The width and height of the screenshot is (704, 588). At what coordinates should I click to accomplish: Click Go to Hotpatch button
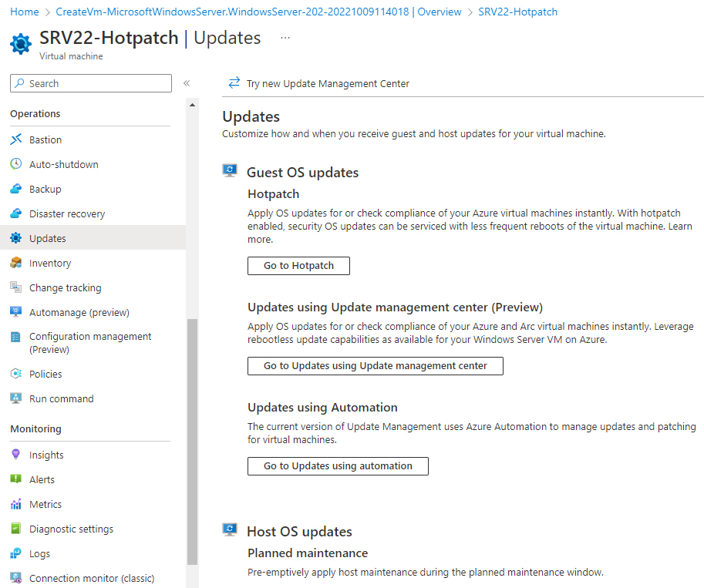tap(298, 266)
